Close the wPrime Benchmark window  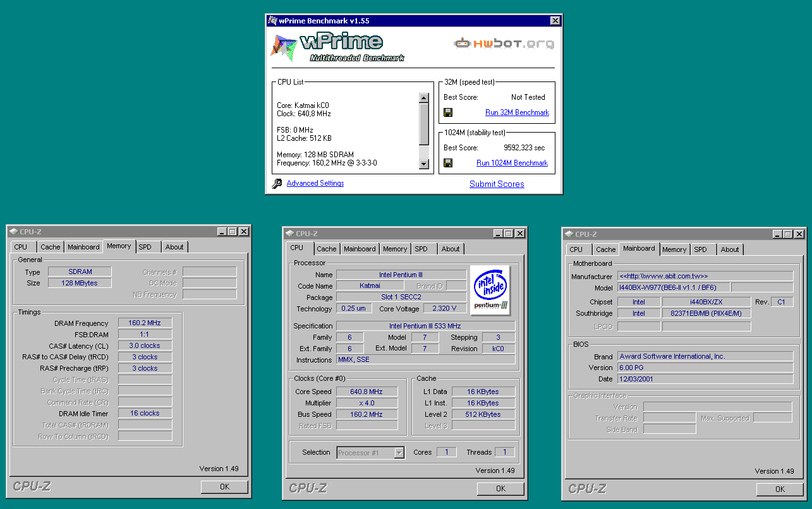(555, 21)
